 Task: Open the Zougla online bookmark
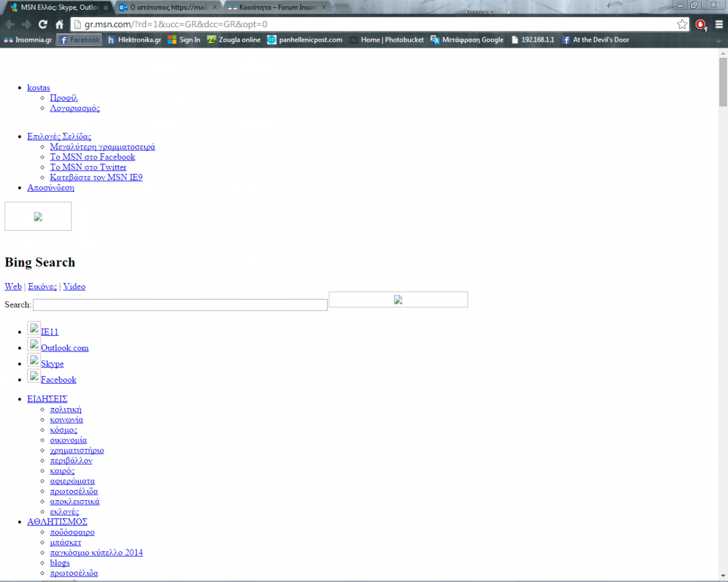(234, 40)
